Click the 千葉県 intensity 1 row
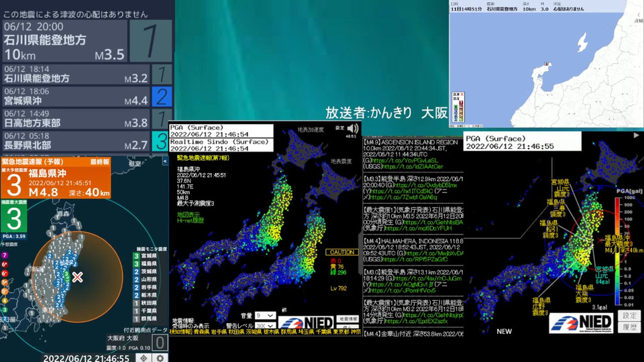Screen dimensions: 644x362 (x=145, y=310)
